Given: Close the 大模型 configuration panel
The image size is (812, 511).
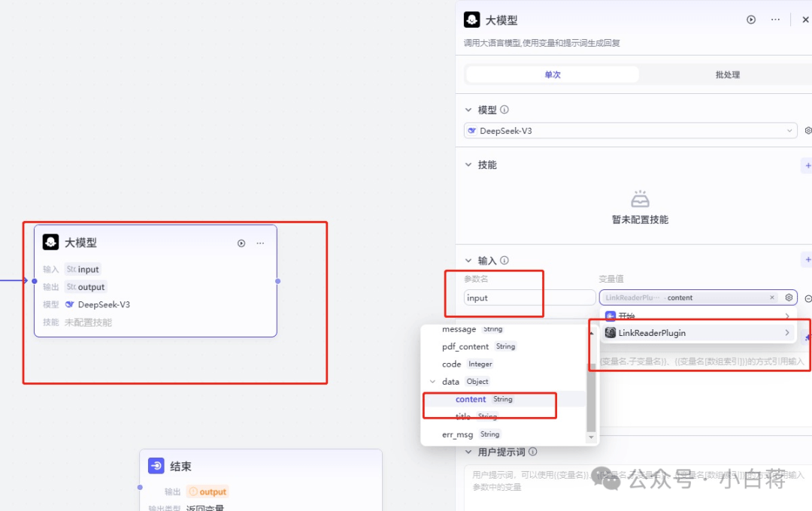Looking at the screenshot, I should point(805,20).
